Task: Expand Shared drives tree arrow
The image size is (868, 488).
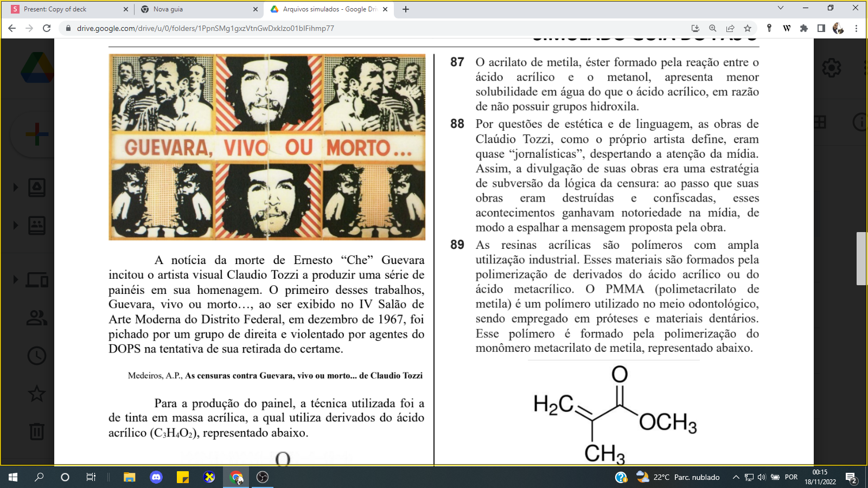Action: tap(15, 226)
